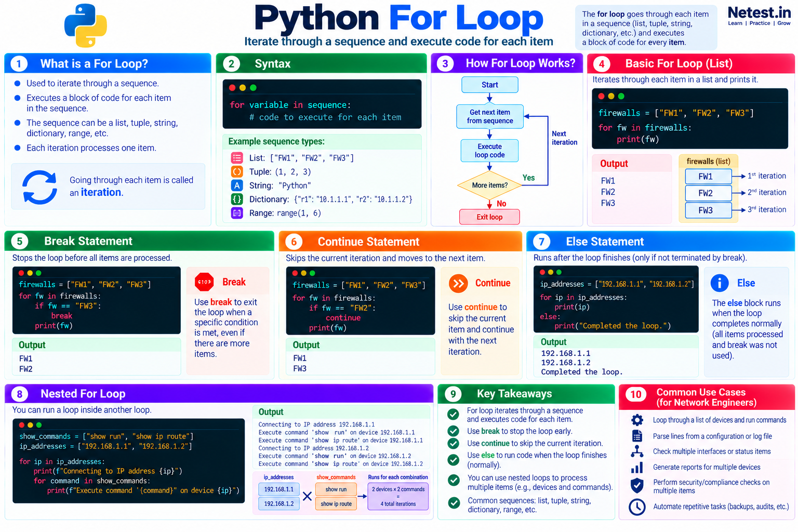Click the 'Example sequence types:' heading
This screenshot has height=532, width=798.
tap(276, 141)
